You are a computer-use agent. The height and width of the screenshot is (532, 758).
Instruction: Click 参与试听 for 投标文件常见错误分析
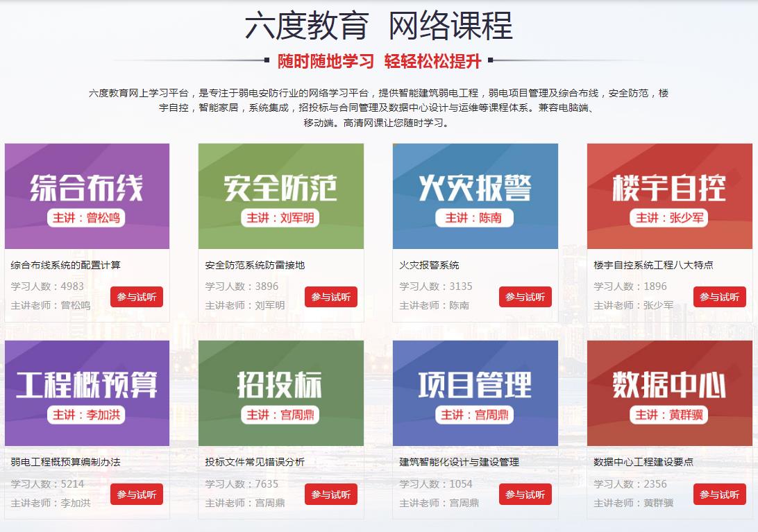pos(331,495)
